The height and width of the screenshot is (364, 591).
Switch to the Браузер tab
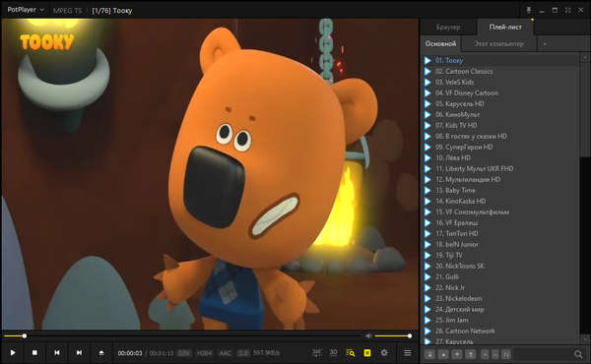(448, 28)
